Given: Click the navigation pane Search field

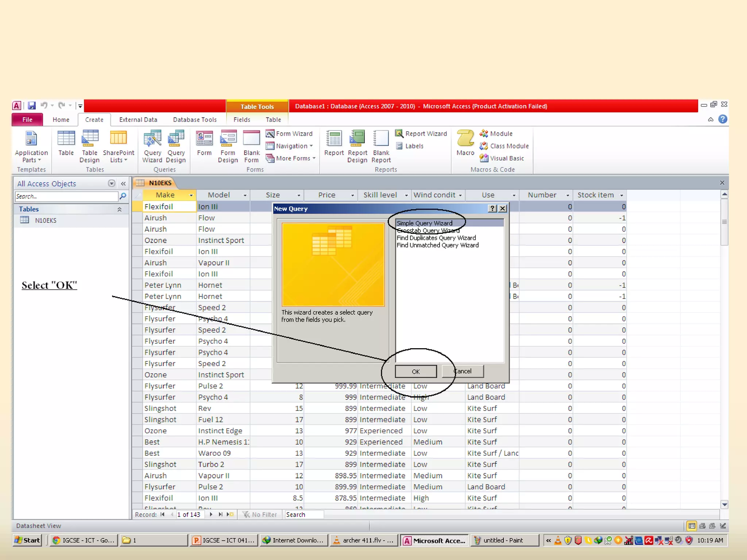Looking at the screenshot, I should pos(66,197).
